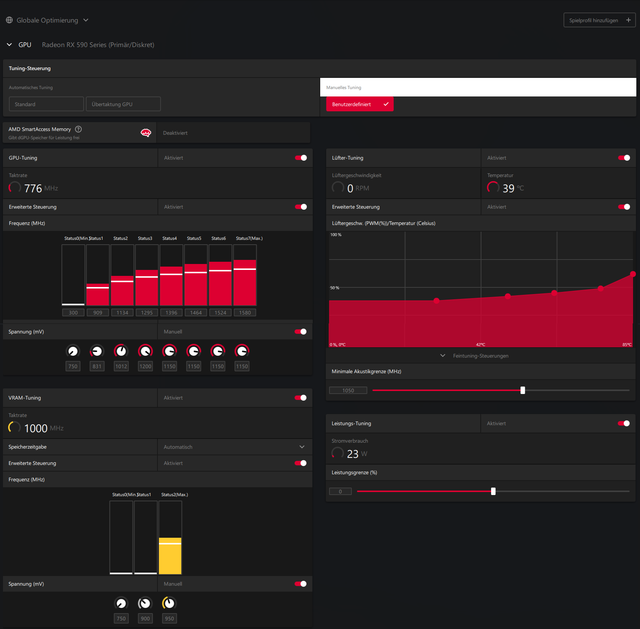
Task: Click the 831 voltage input field
Action: 97,366
